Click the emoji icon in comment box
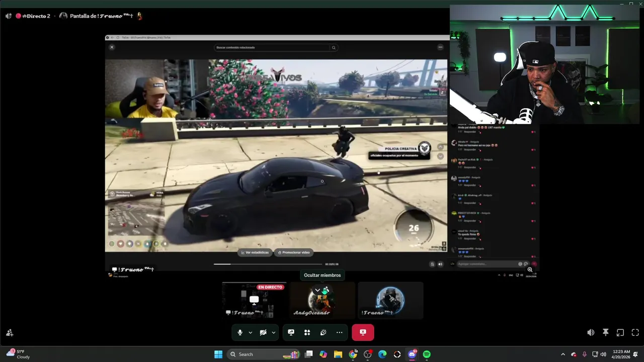 [526, 264]
